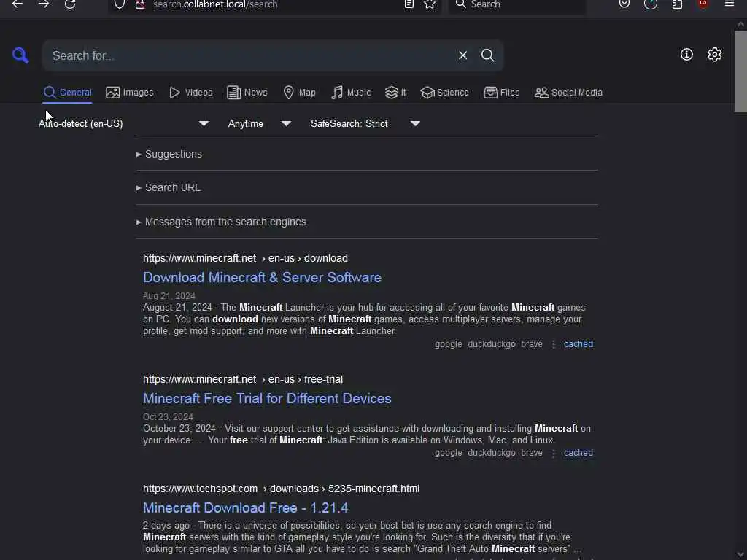Screen dimensions: 747x560
Task: Click the scrollbar up arrow
Action: click(x=741, y=24)
